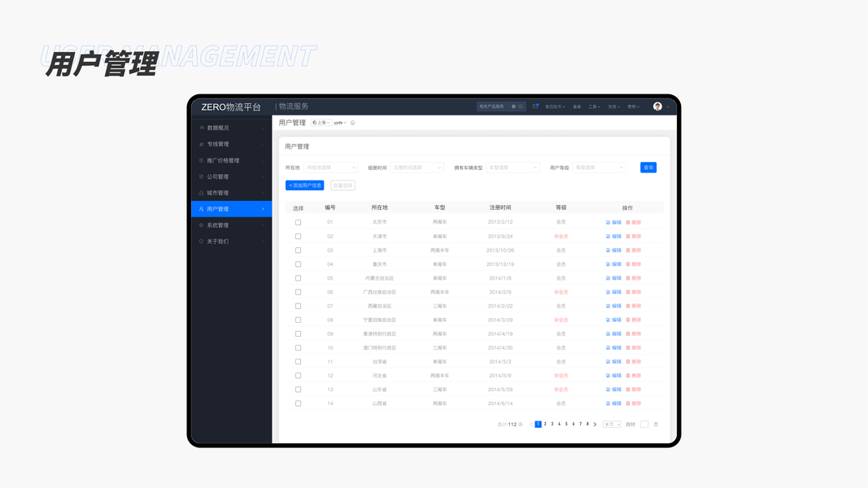This screenshot has width=868, height=488.
Task: Click the 城市管理 sidebar icon
Action: (202, 193)
